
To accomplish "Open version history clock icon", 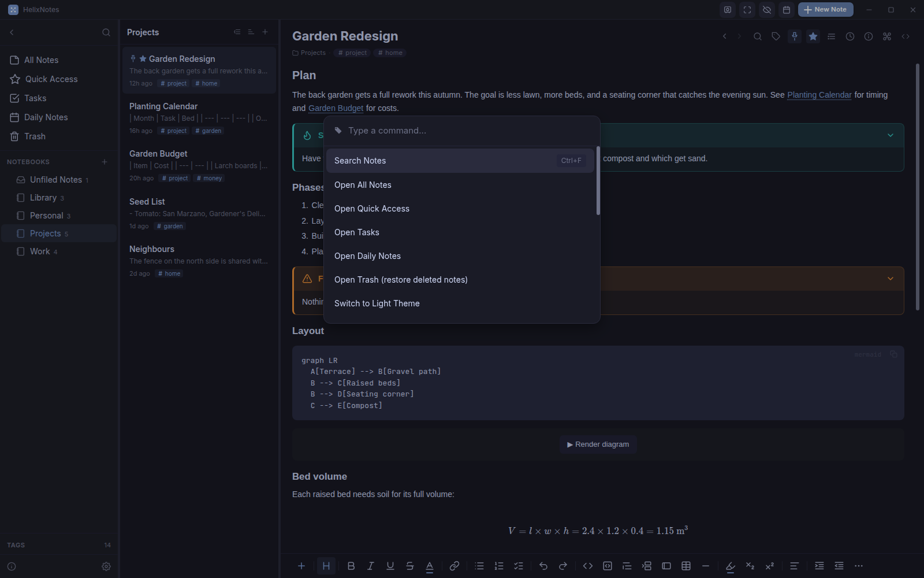I will [850, 36].
